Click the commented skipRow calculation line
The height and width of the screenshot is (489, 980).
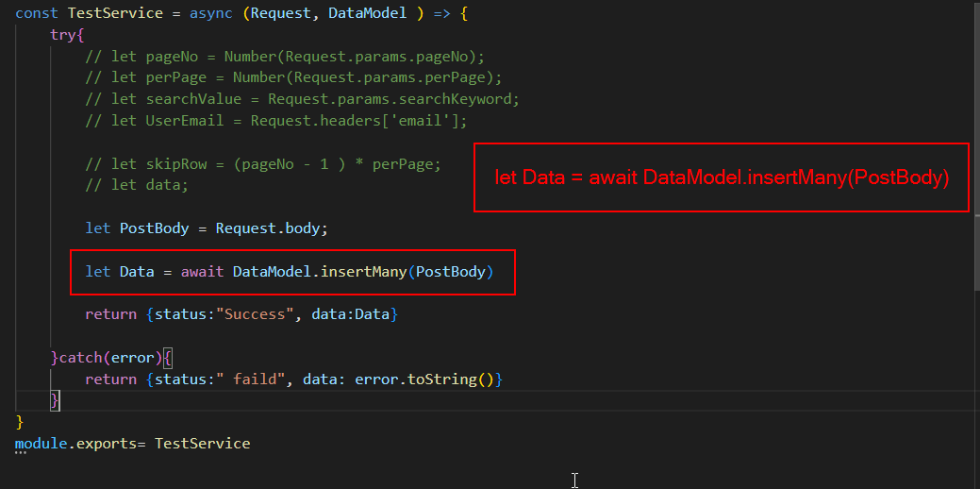(x=262, y=163)
